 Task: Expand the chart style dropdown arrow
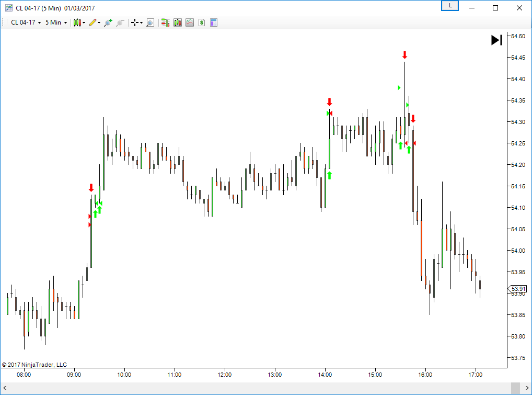(84, 22)
